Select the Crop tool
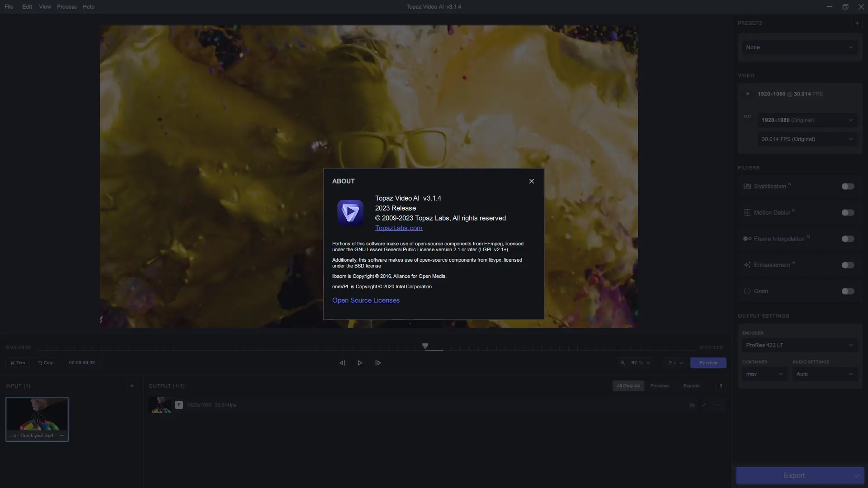Image resolution: width=868 pixels, height=488 pixels. (46, 363)
